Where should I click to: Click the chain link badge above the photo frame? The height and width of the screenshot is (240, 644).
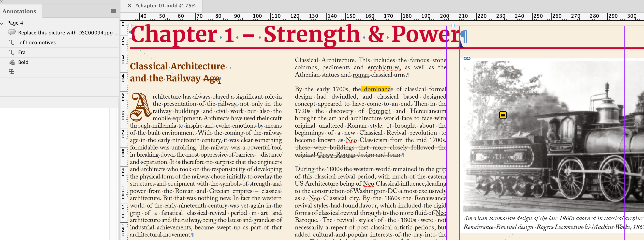[x=467, y=58]
